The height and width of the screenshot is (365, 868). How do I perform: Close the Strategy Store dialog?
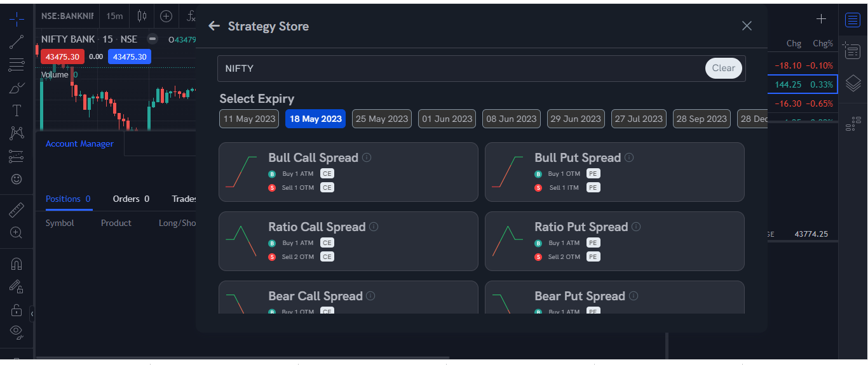(747, 26)
